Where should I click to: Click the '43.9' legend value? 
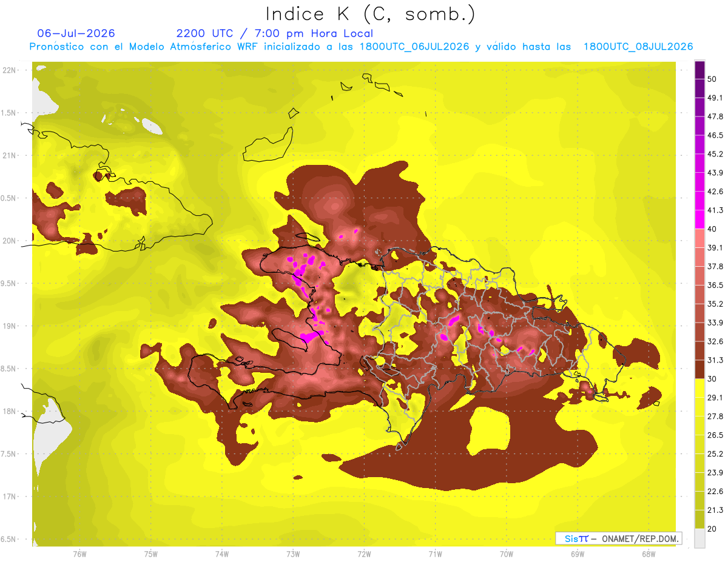coord(715,173)
